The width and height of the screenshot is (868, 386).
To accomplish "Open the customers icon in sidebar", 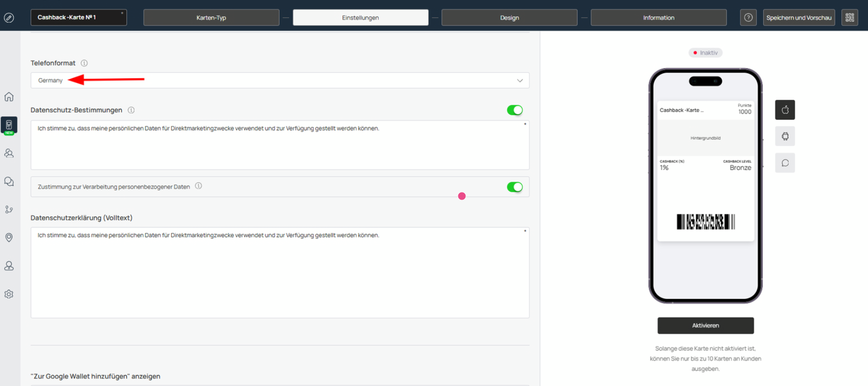I will pyautogui.click(x=9, y=153).
